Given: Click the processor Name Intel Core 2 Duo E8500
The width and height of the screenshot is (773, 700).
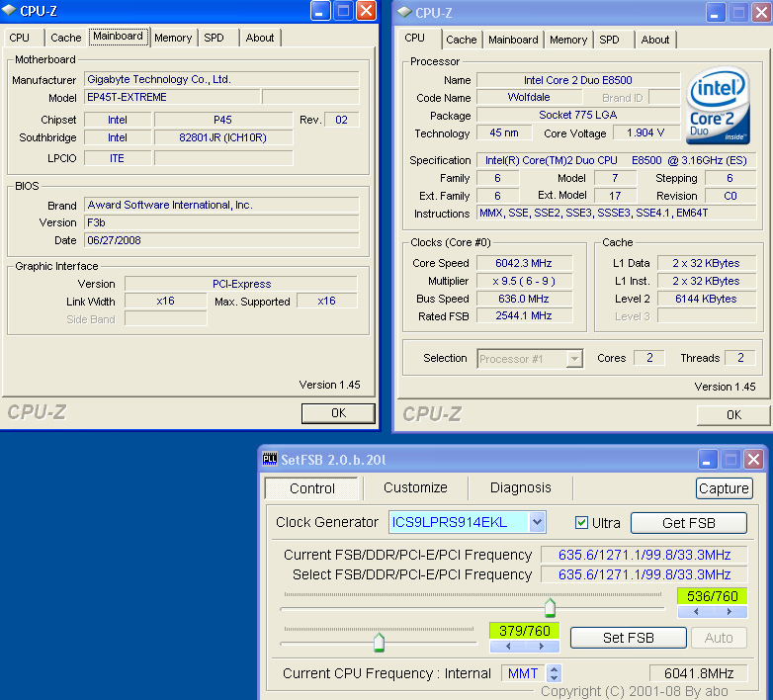Looking at the screenshot, I should [578, 80].
